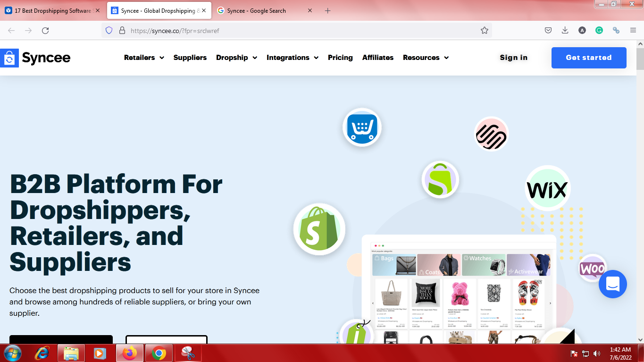The image size is (644, 362).
Task: Click the Ecwid cart integration icon
Action: pyautogui.click(x=362, y=127)
